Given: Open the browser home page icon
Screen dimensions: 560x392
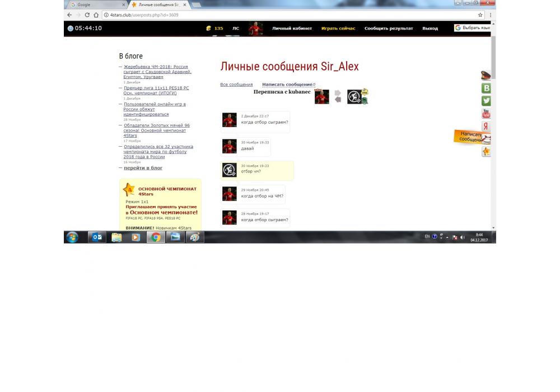Looking at the screenshot, I should [96, 15].
